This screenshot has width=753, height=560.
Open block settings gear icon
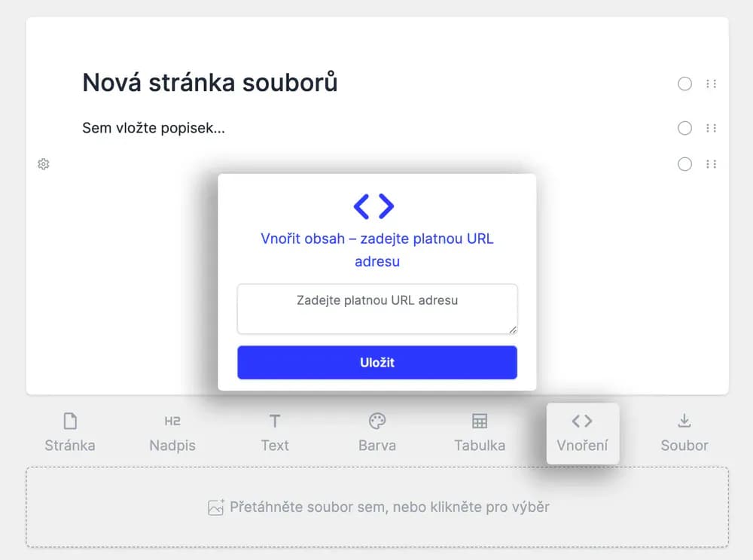tap(44, 164)
